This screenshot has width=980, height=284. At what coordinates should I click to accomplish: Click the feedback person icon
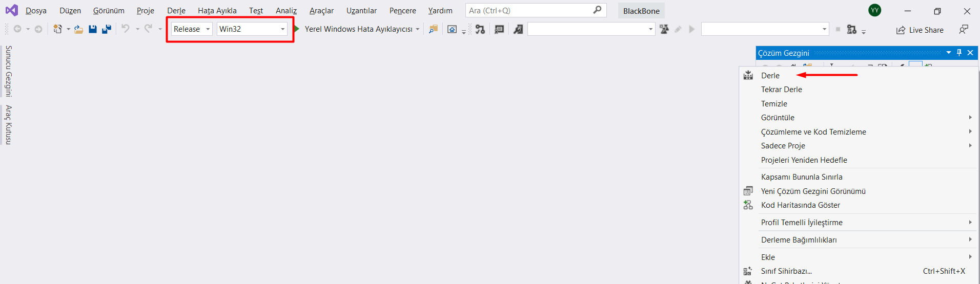(x=964, y=29)
